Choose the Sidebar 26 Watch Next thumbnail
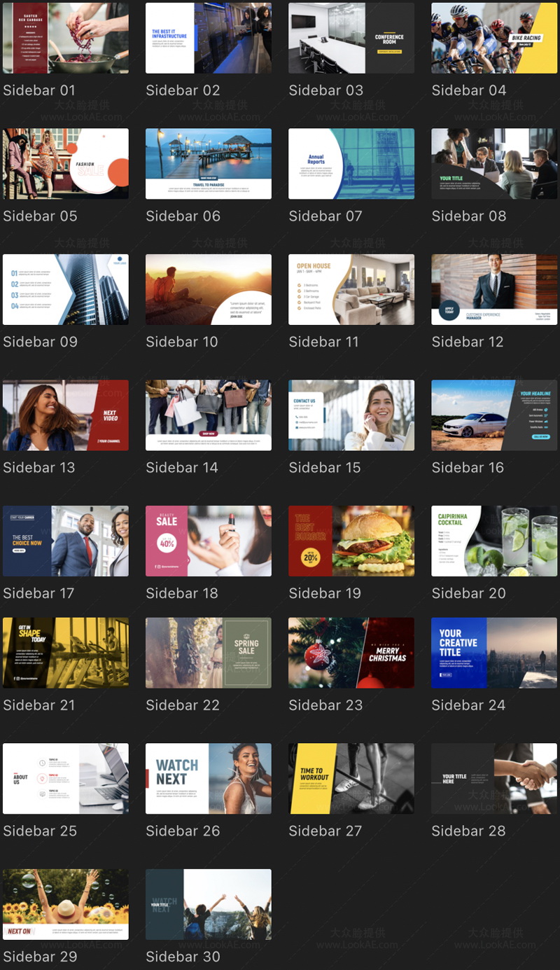The image size is (560, 970). 209,778
